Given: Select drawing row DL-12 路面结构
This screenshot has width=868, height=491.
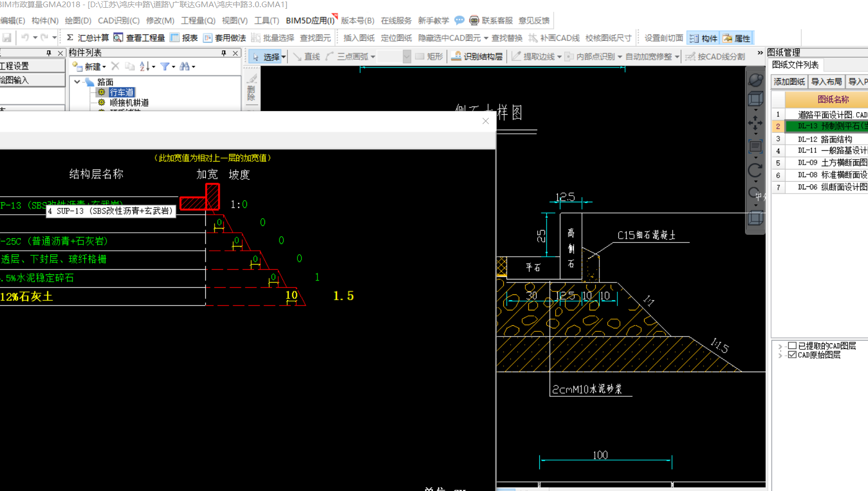Looking at the screenshot, I should click(825, 139).
